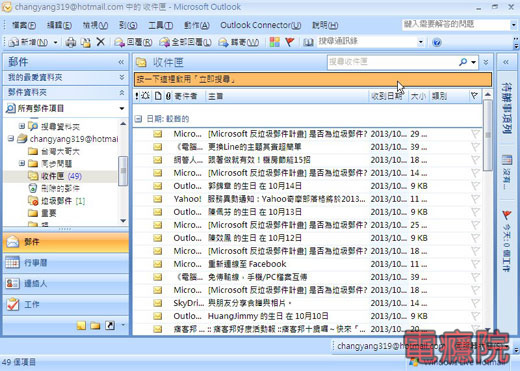The image size is (520, 371).
Task: Click the Reply (回覆) toolbar button
Action: coord(133,42)
